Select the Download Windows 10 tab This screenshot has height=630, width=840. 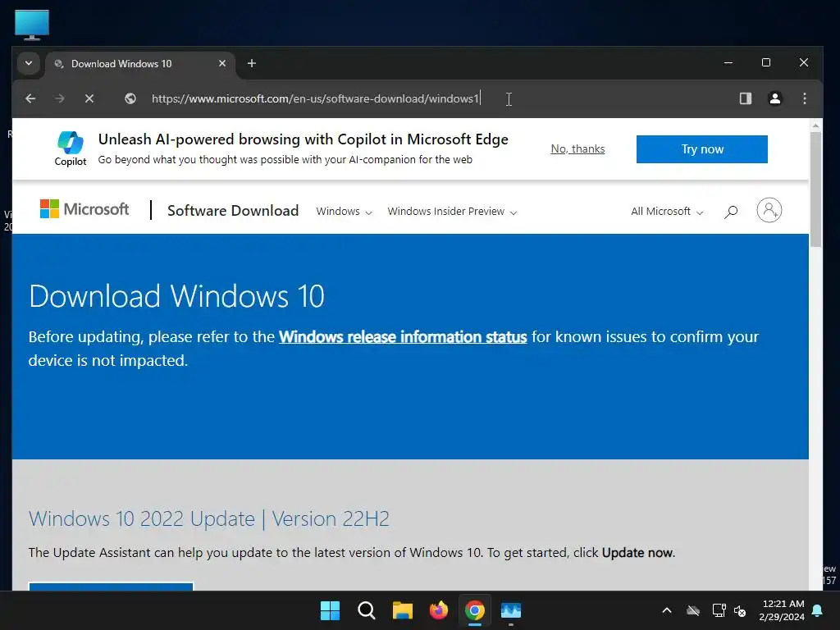click(x=140, y=64)
